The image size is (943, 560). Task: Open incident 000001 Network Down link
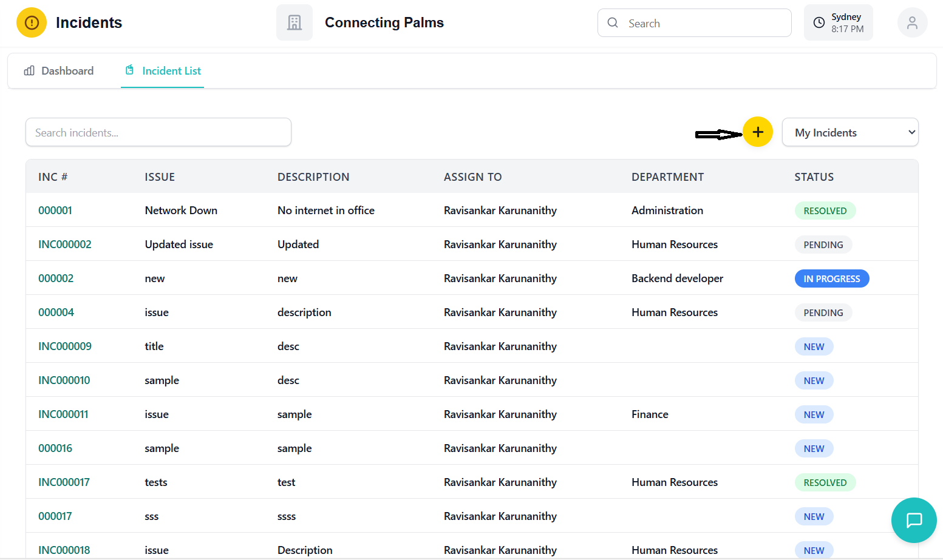pos(55,211)
